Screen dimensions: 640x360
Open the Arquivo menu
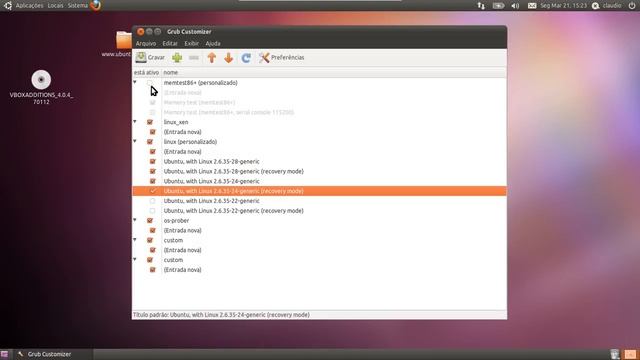pyautogui.click(x=146, y=43)
